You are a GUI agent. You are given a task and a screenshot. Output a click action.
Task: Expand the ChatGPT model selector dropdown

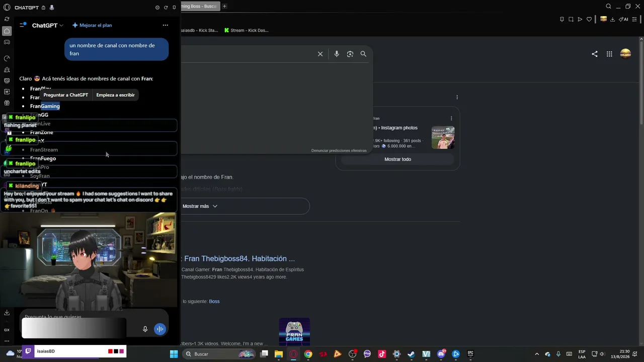click(x=47, y=25)
